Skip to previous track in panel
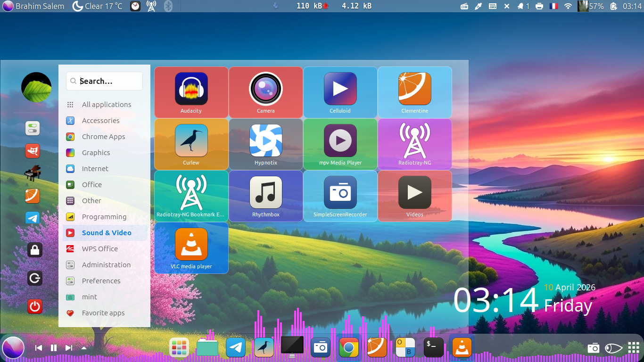The image size is (644, 362). pos(39,348)
